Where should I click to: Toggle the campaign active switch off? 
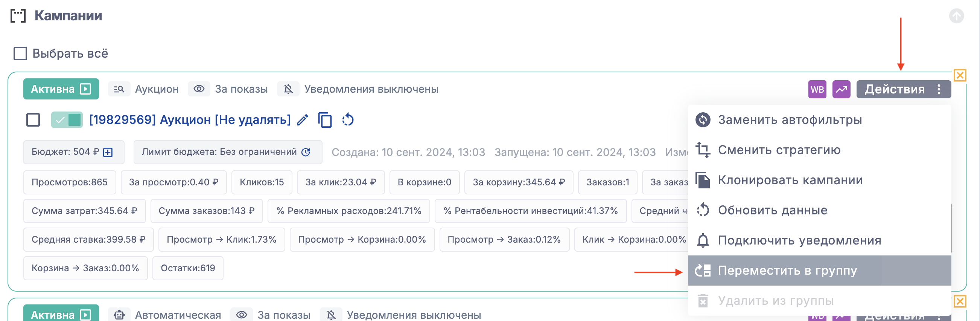tap(67, 120)
